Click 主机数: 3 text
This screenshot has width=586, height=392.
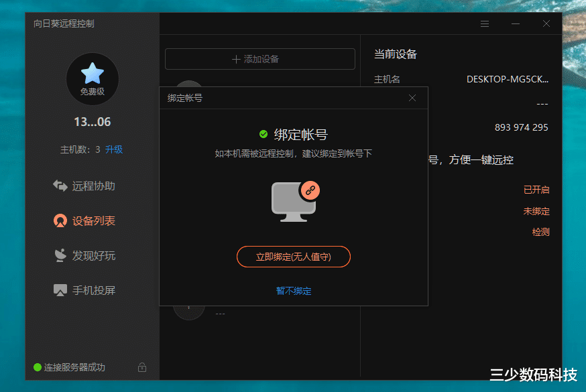80,149
